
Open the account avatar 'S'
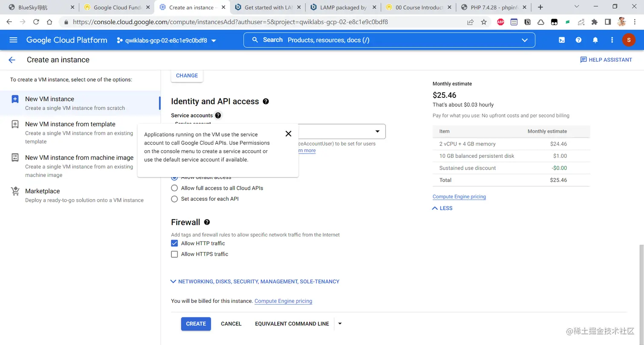click(x=629, y=40)
